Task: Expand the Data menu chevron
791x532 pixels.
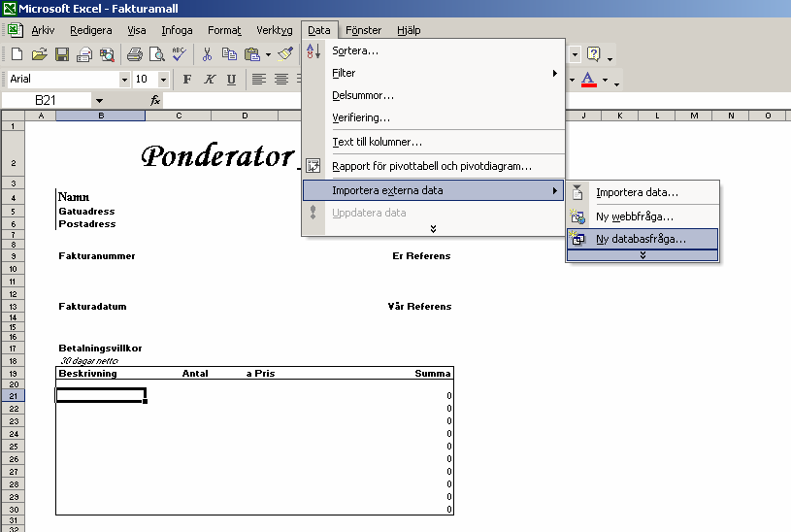Action: point(433,229)
